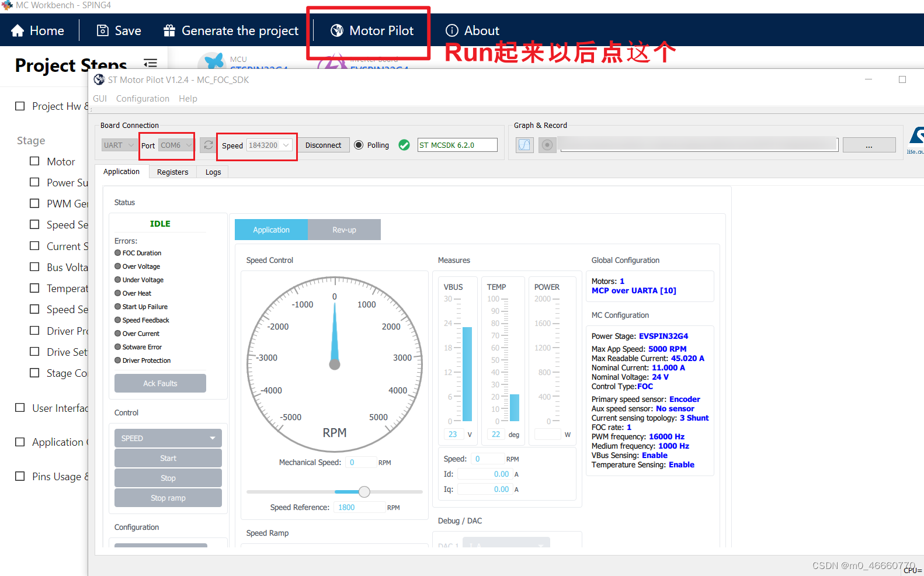924x576 pixels.
Task: Open the graph plot icon
Action: click(524, 145)
